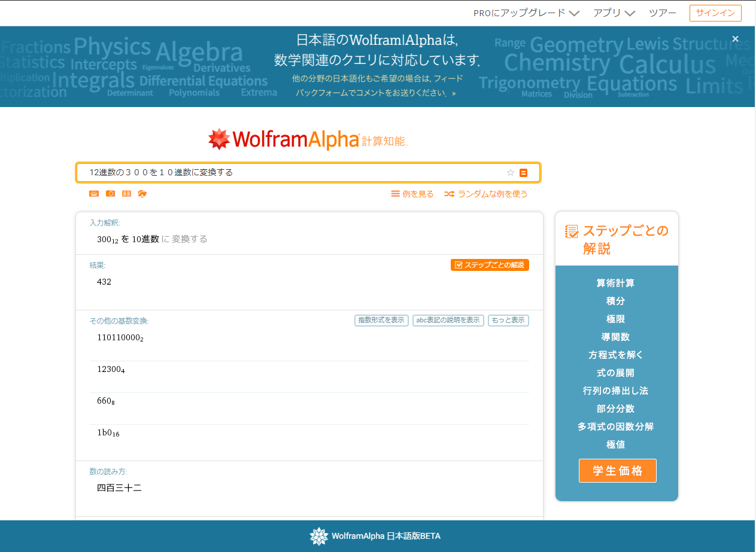The height and width of the screenshot is (552, 756).
Task: Click the feedback form link in banner
Action: point(377,86)
